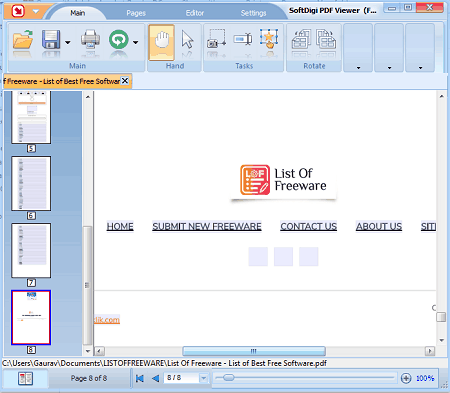Expand the Save dropdown arrow
The image size is (450, 393).
tap(68, 42)
